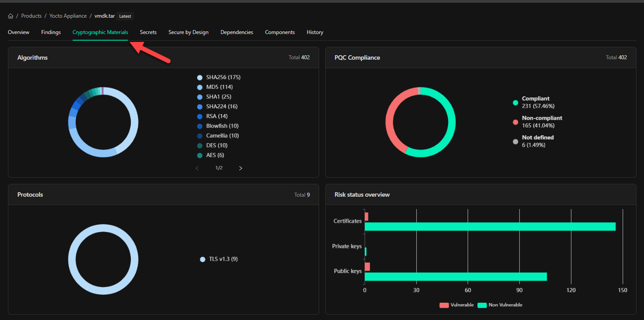Click the Latest version badge
Screen dimensions: 644x320
pyautogui.click(x=125, y=16)
